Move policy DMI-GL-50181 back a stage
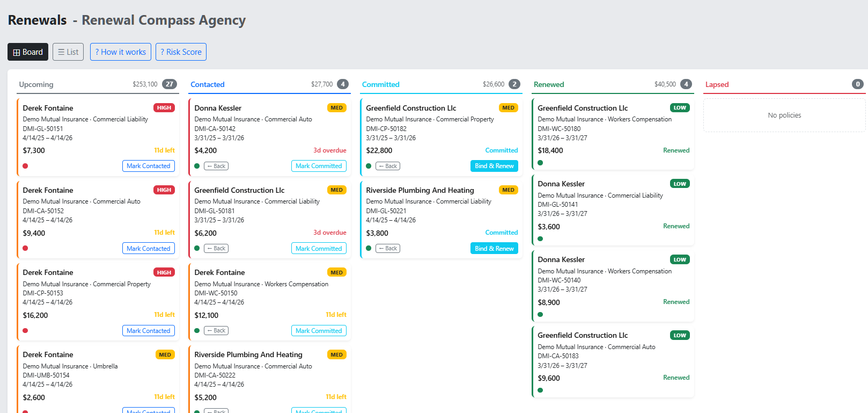This screenshot has height=413, width=868. (216, 248)
